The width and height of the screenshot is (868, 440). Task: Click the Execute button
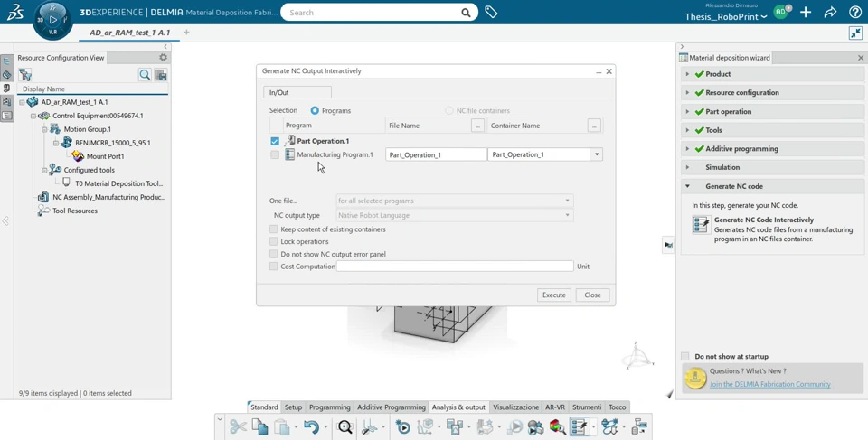[x=553, y=295]
